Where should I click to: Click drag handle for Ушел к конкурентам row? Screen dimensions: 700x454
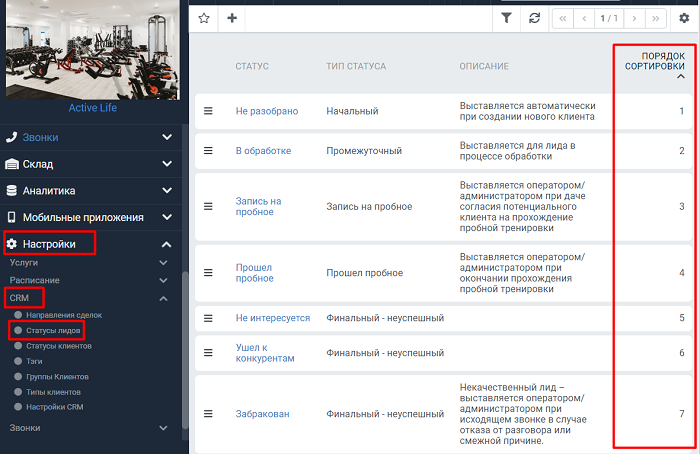208,353
